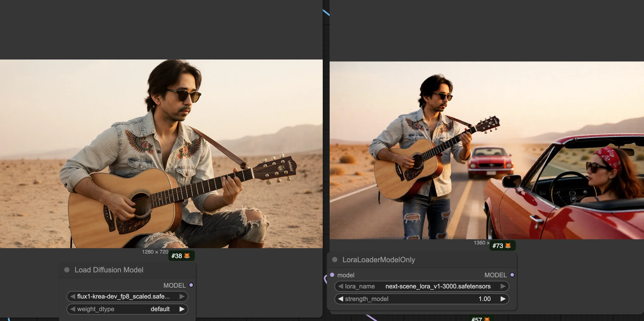Click the fox emoji badge on preview #38
This screenshot has height=321, width=644.
click(187, 256)
